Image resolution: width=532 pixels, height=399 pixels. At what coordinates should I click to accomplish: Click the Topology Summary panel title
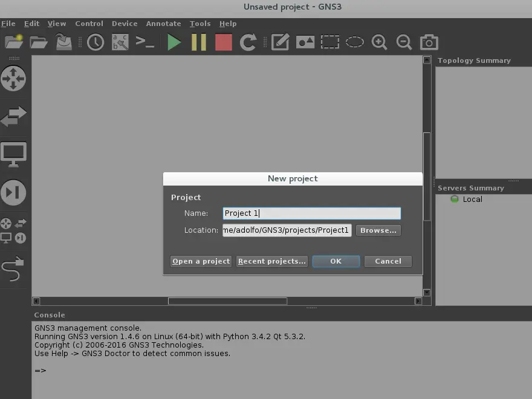[474, 60]
